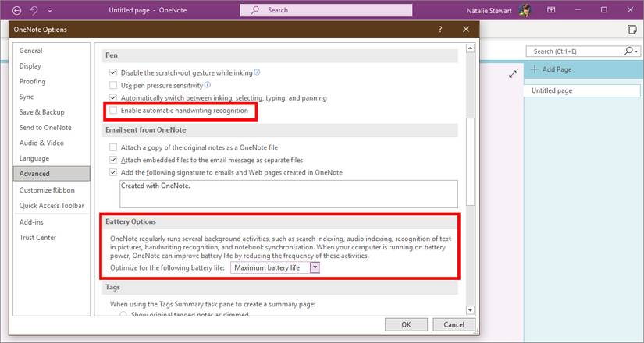Viewport: 644px width, 343px height.
Task: Toggle Attach embedded files as separate files
Action: click(x=113, y=160)
